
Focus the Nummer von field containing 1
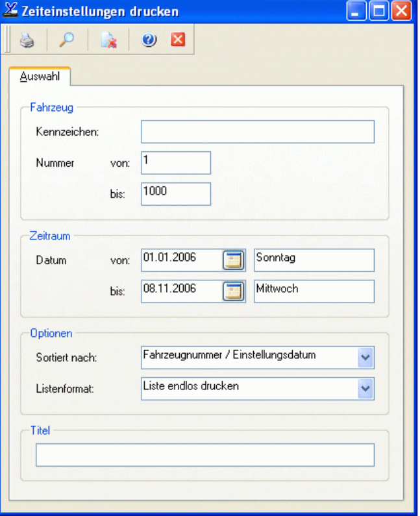click(x=175, y=163)
